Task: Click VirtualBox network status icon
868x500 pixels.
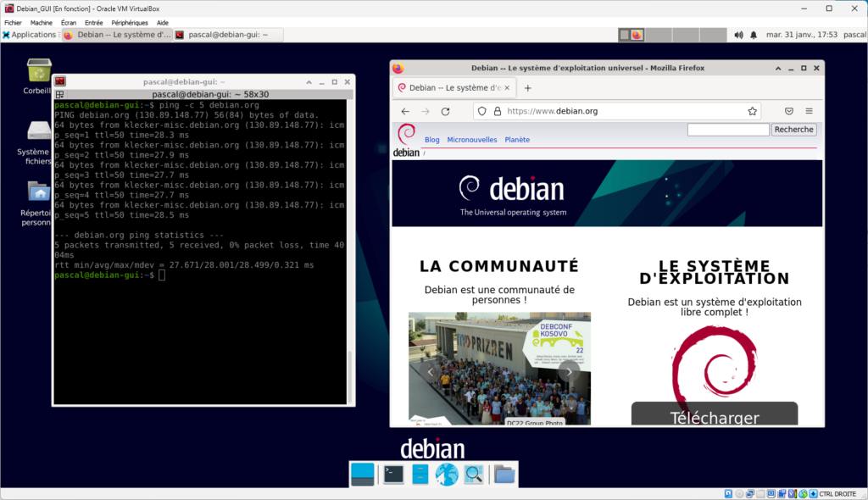Action: pyautogui.click(x=750, y=494)
